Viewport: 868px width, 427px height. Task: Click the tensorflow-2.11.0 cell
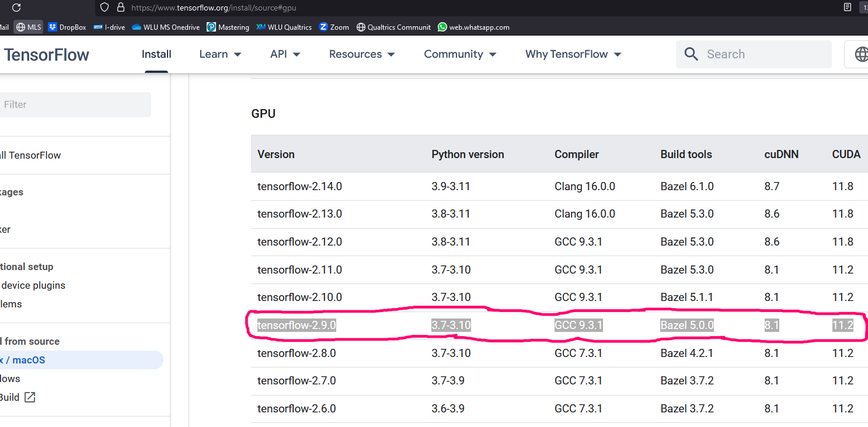[299, 269]
